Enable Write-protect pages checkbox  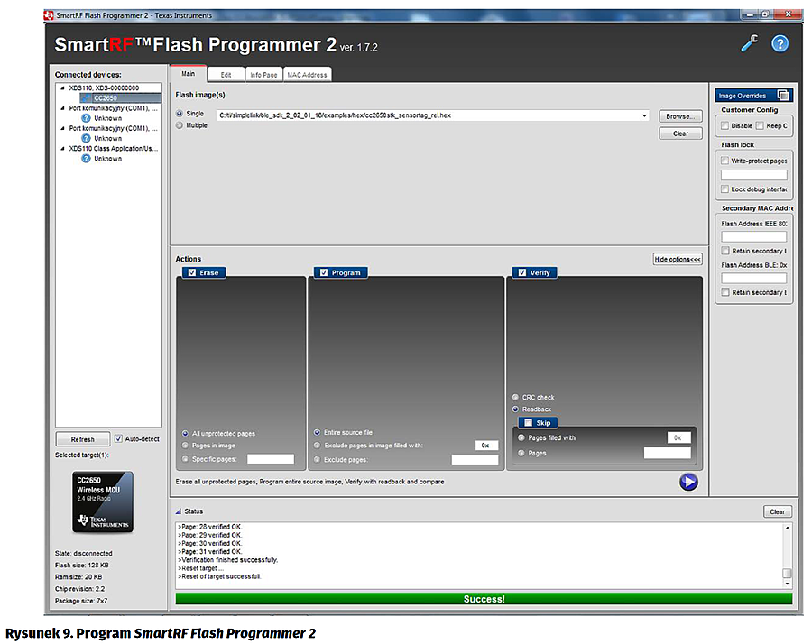click(x=724, y=161)
